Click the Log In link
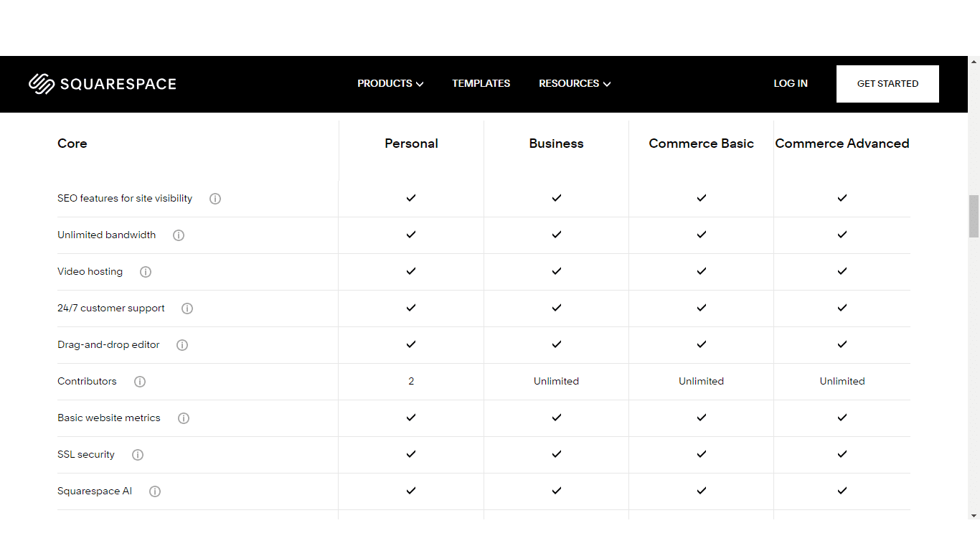 click(x=791, y=83)
